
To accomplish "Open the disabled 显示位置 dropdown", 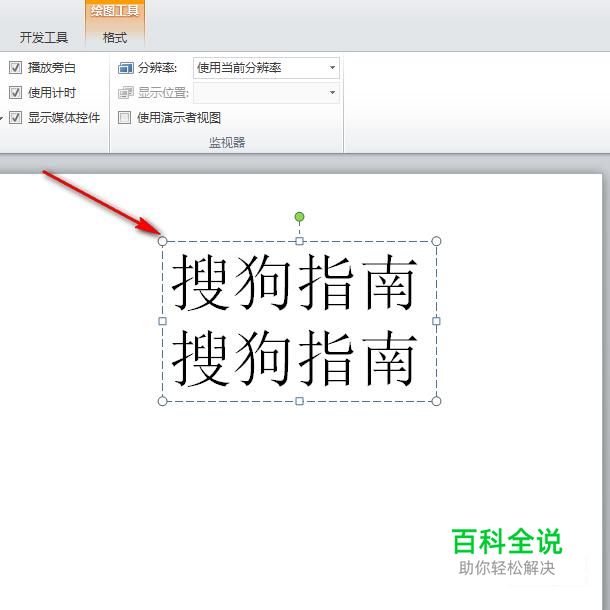I will coord(266,93).
